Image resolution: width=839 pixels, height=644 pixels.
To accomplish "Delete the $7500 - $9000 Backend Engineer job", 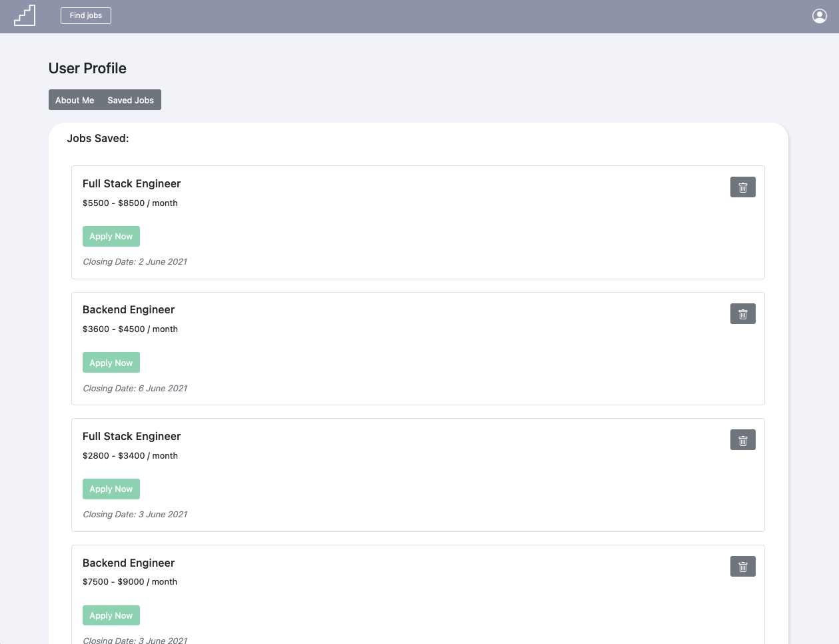I will tap(743, 567).
